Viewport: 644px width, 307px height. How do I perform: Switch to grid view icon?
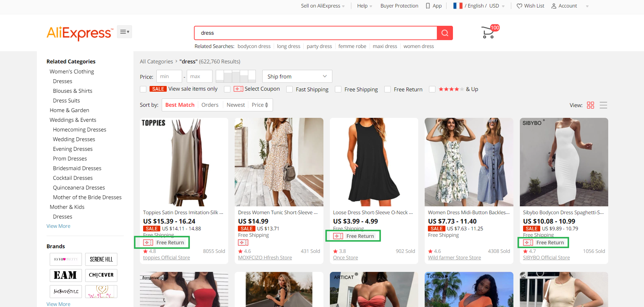590,105
